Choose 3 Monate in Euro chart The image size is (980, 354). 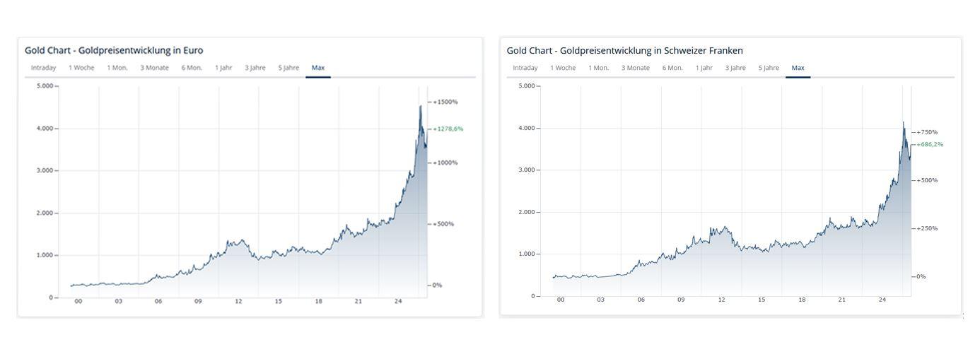154,68
